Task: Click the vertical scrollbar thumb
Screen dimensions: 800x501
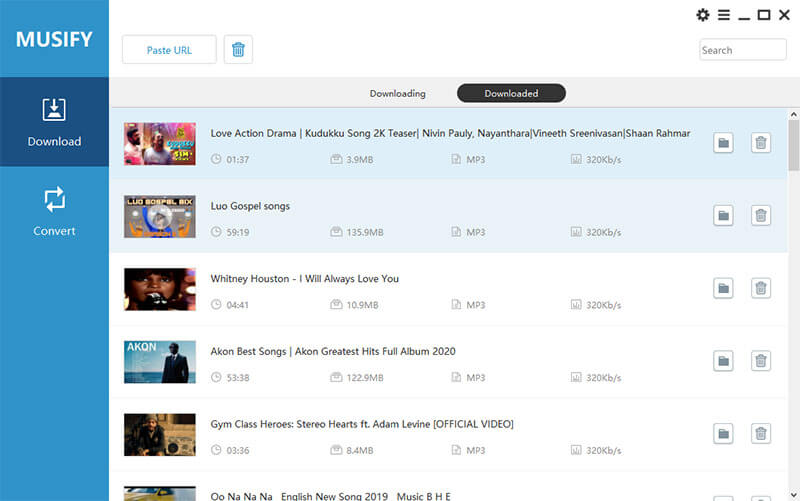Action: pos(793,145)
